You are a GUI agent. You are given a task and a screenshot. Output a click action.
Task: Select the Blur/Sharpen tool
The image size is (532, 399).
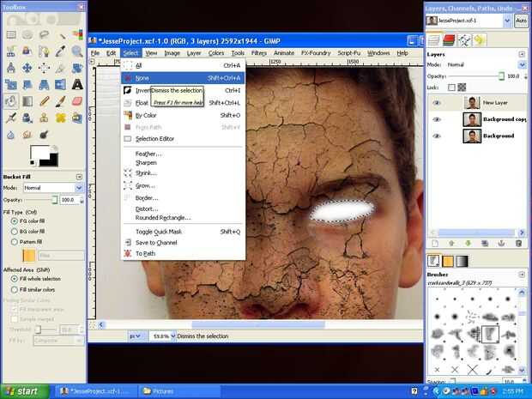(11, 135)
